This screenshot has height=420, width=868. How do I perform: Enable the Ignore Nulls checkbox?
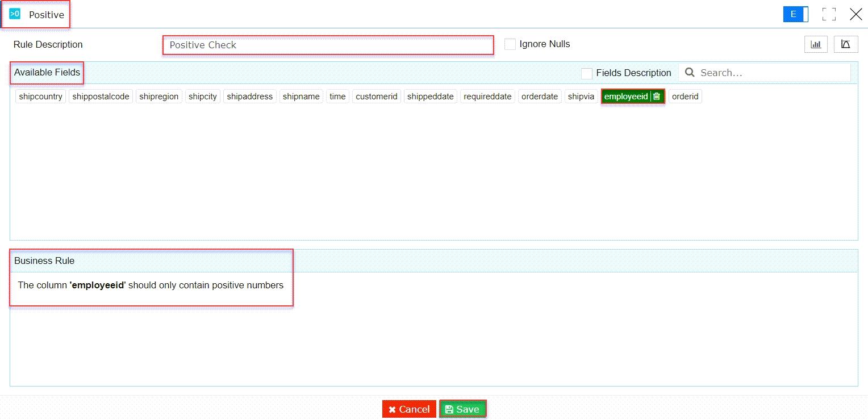pos(510,44)
